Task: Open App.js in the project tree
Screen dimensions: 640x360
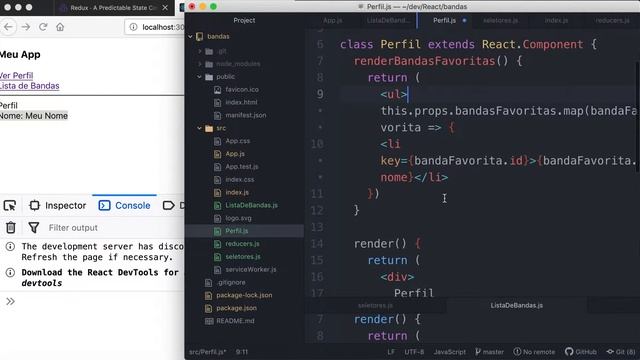Action: [x=235, y=154]
